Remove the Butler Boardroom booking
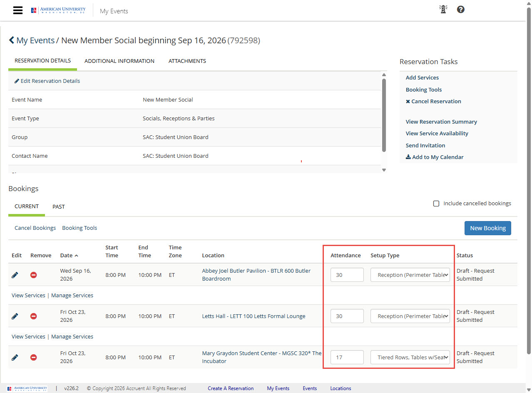 click(x=34, y=275)
